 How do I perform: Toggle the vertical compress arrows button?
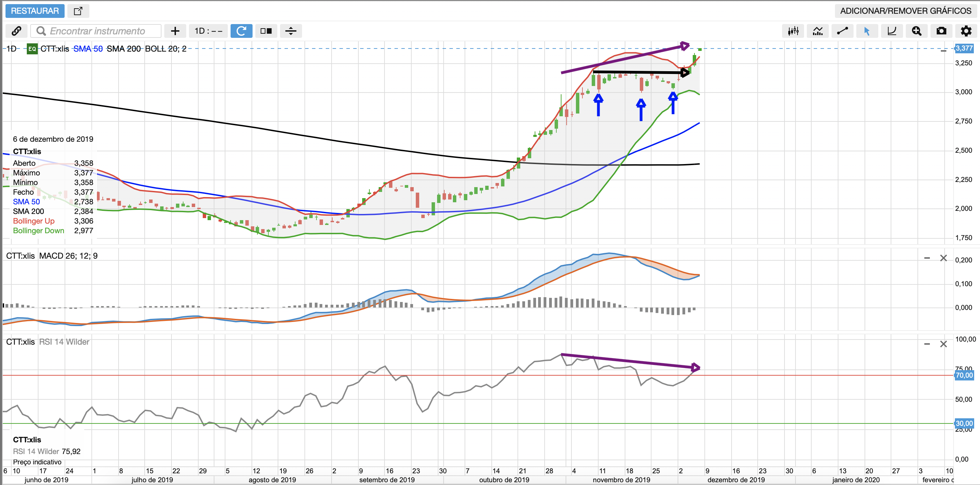tap(291, 31)
